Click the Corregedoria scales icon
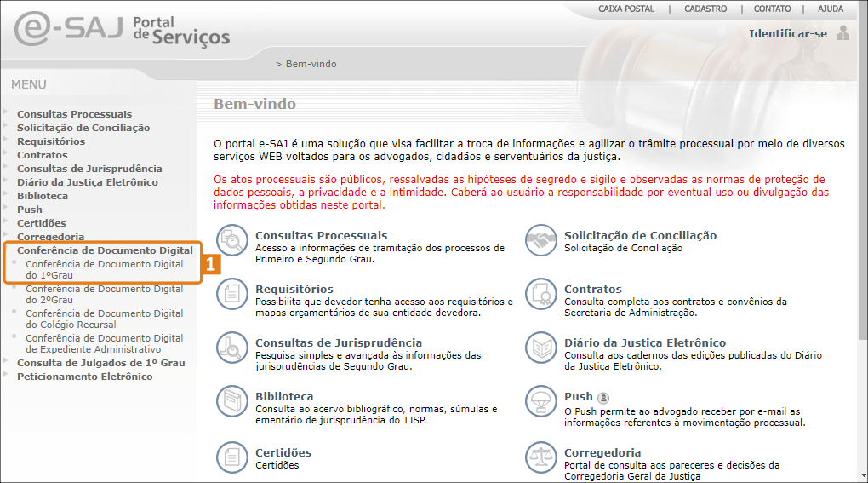This screenshot has width=868, height=483. [541, 457]
